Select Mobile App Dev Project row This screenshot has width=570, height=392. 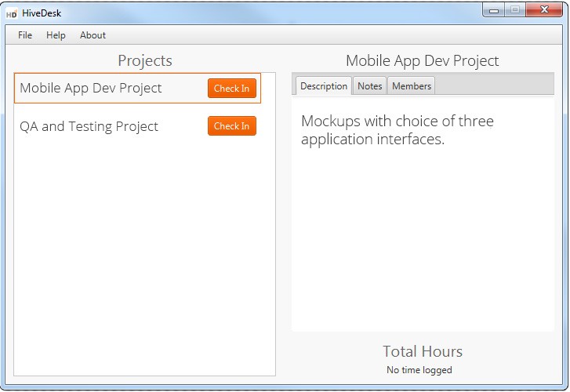(x=137, y=88)
